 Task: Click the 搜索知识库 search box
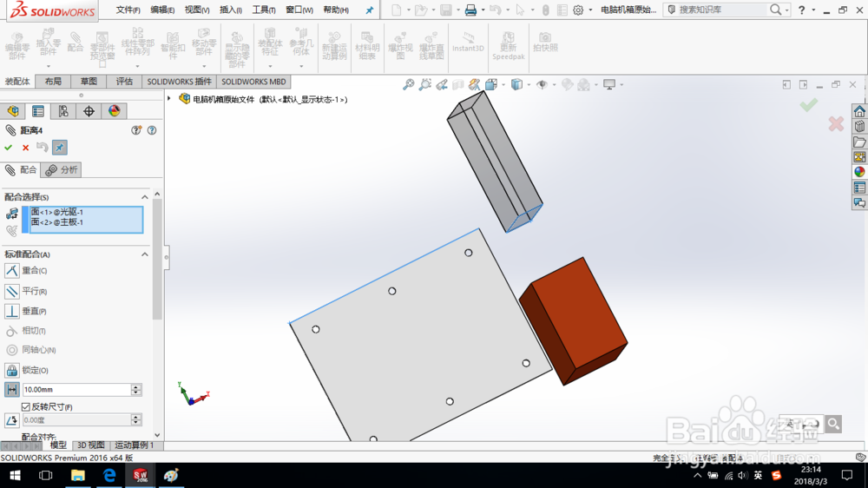722,10
